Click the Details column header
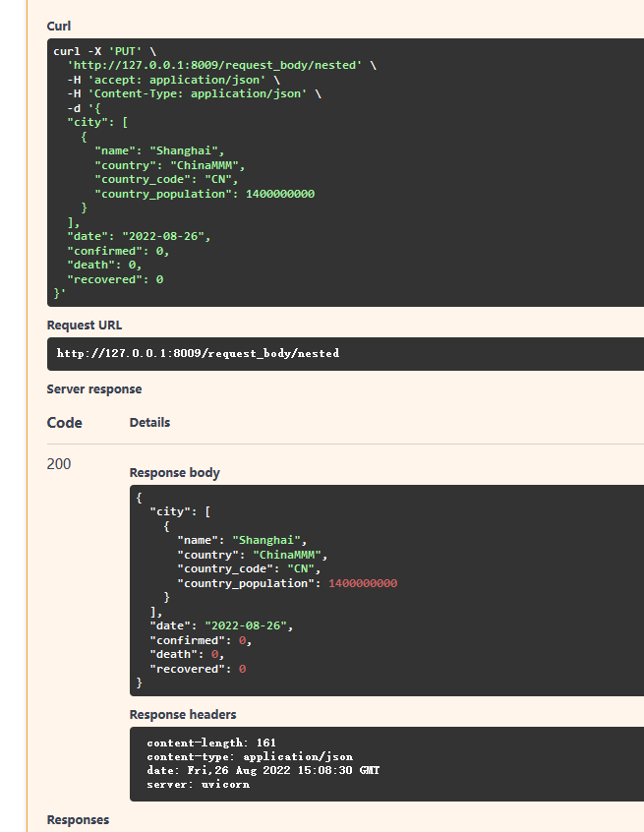The height and width of the screenshot is (832, 644). coord(149,423)
